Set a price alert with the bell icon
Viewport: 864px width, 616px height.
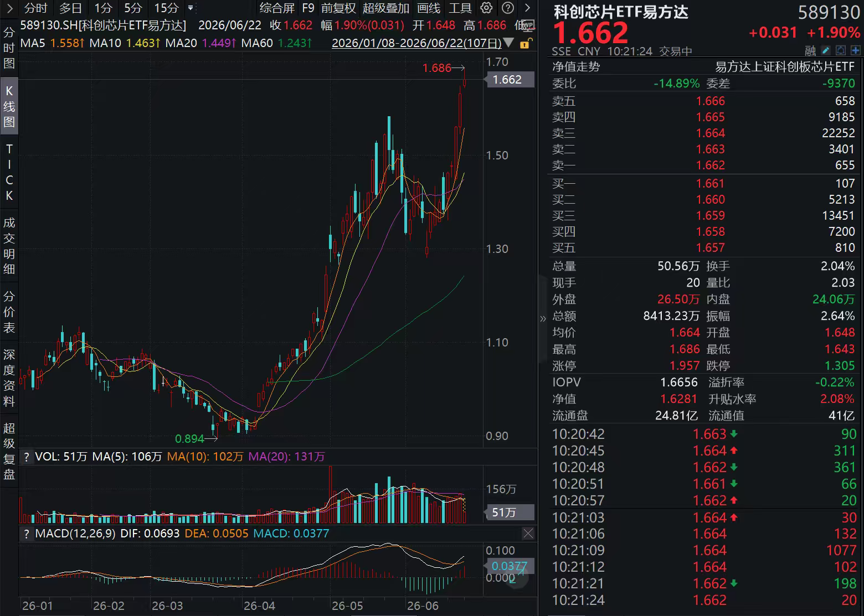(840, 51)
